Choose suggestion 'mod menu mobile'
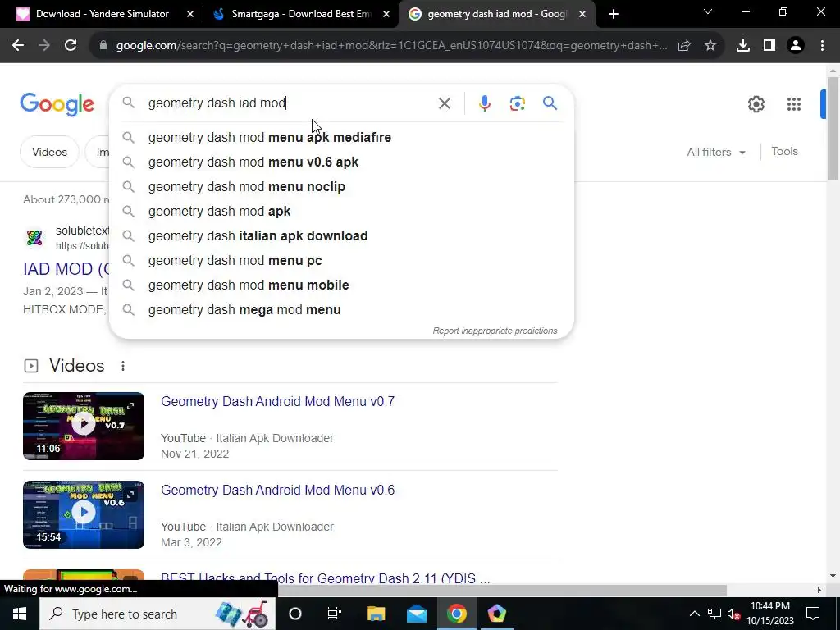The height and width of the screenshot is (630, 840). (x=342, y=285)
